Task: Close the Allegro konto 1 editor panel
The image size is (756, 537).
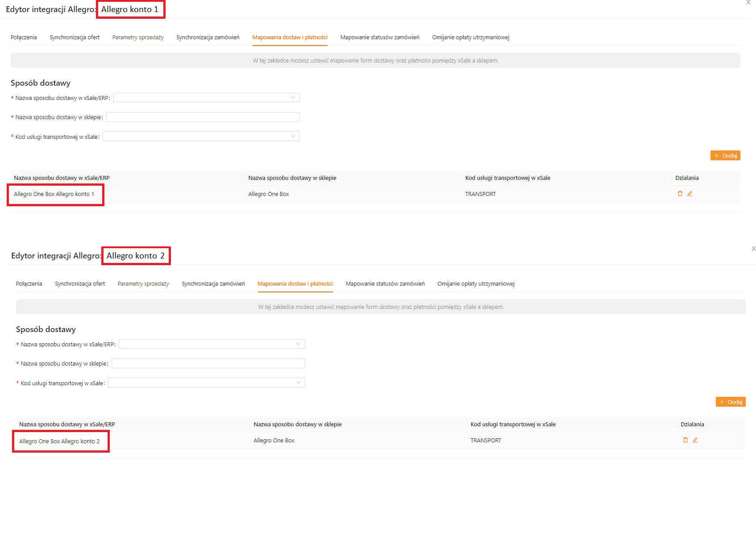Action: coord(748,3)
